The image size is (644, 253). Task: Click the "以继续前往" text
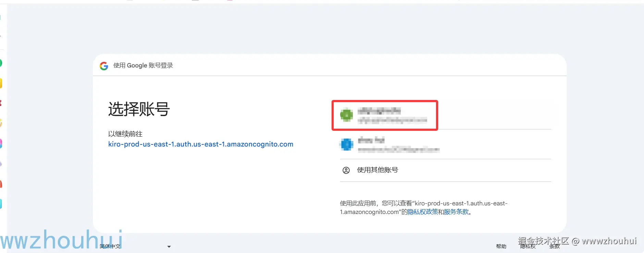coord(125,134)
